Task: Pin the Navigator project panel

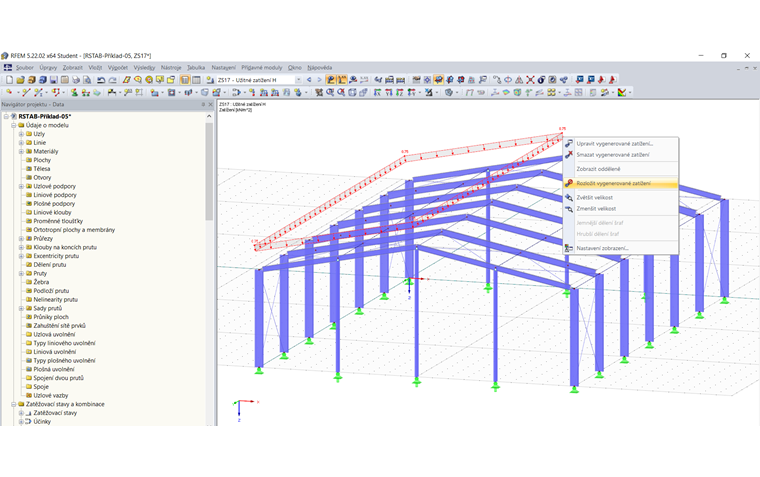Action: (x=203, y=104)
